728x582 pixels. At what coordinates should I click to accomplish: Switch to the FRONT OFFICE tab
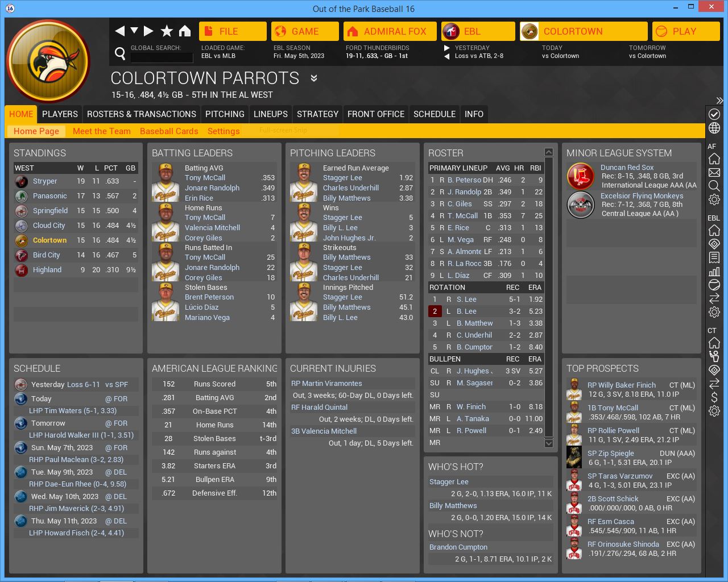(x=376, y=114)
